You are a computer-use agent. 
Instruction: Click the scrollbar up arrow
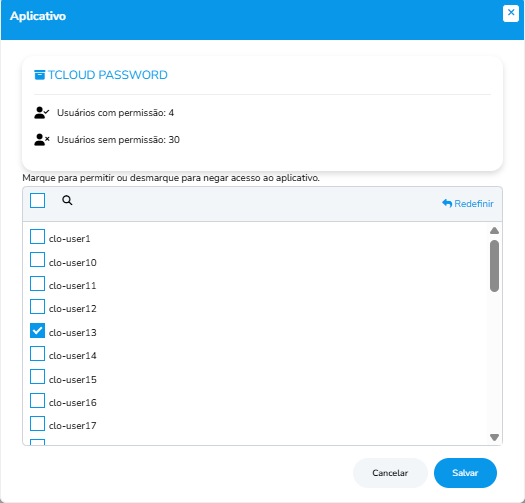coord(494,230)
